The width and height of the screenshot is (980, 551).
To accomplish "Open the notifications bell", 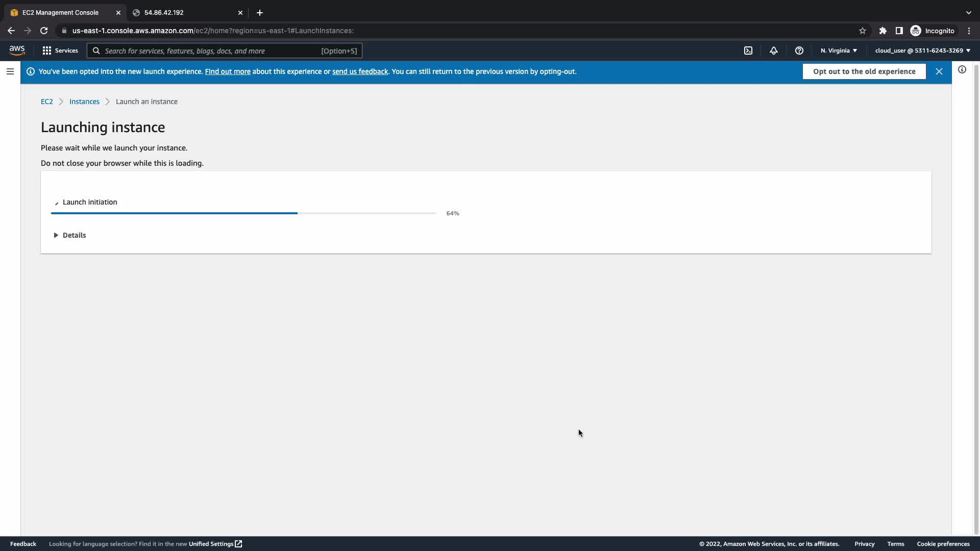I will (774, 51).
